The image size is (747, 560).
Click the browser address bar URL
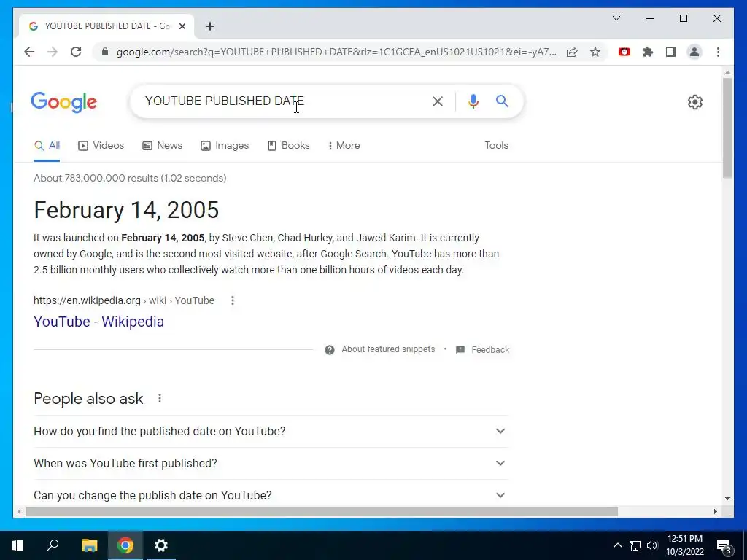(x=336, y=52)
